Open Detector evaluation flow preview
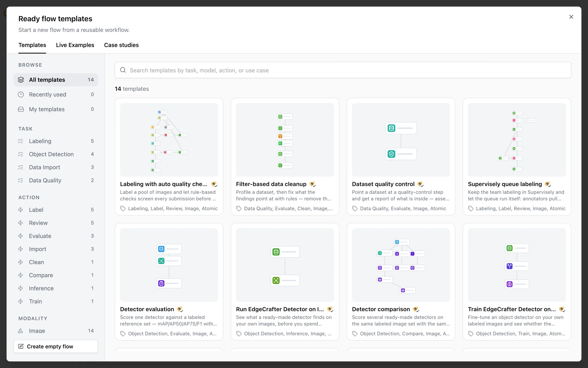The width and height of the screenshot is (588, 368). click(169, 265)
